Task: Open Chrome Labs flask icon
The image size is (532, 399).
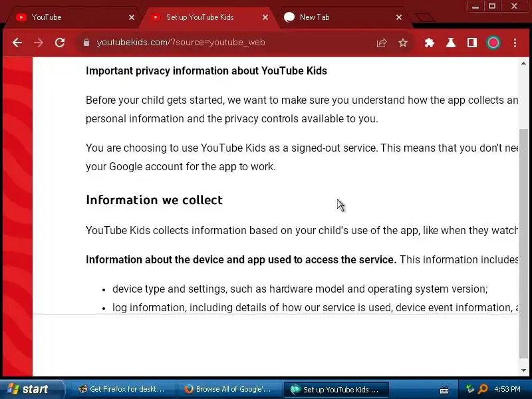Action: point(451,43)
